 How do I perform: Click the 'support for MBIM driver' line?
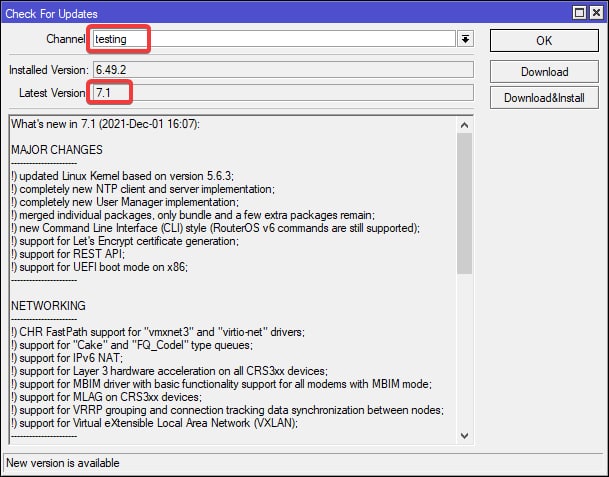coord(221,384)
